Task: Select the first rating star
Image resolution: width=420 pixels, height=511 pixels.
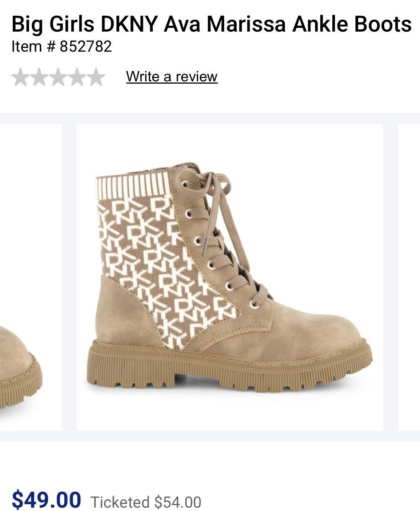Action: tap(21, 77)
